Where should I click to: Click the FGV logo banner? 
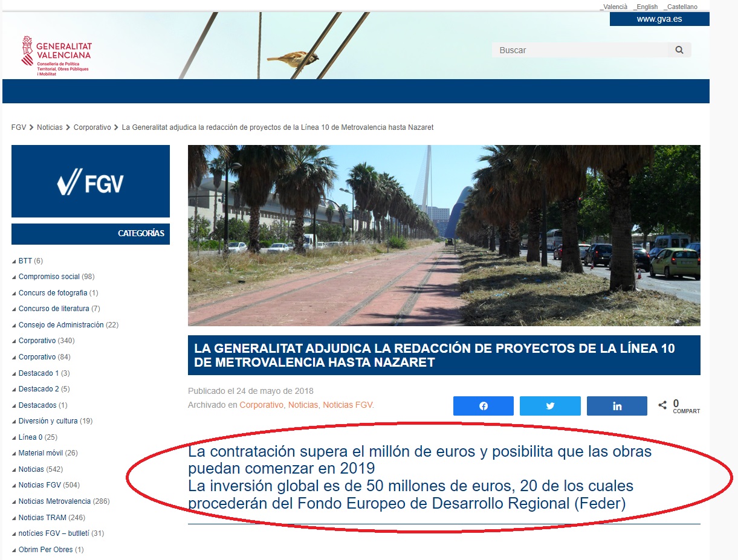pyautogui.click(x=91, y=181)
